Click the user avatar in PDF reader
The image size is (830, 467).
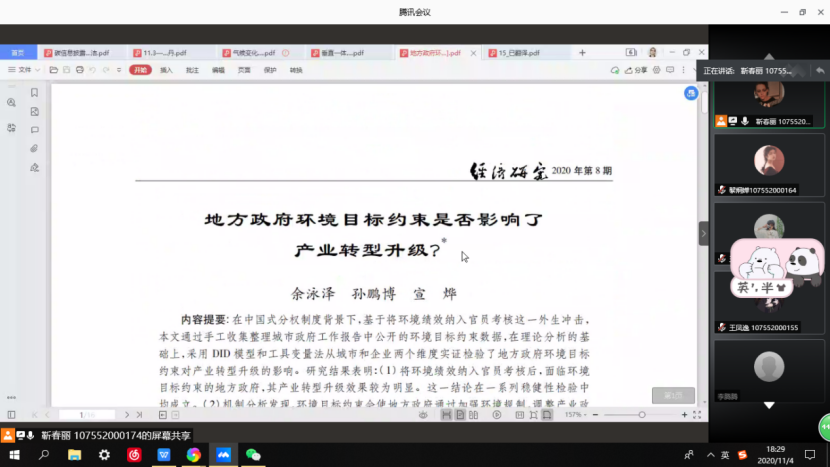tap(652, 52)
